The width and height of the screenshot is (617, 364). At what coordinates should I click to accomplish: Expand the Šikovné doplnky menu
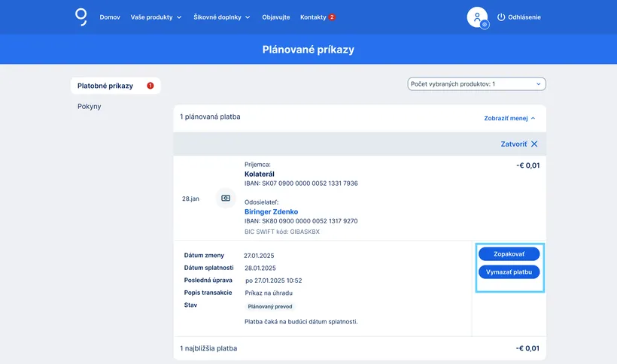tap(221, 17)
